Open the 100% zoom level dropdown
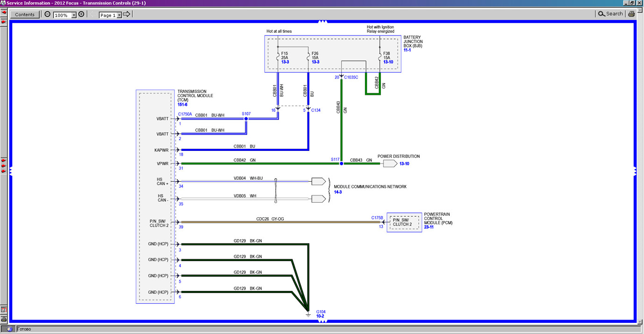This screenshot has width=644, height=334. pos(74,15)
